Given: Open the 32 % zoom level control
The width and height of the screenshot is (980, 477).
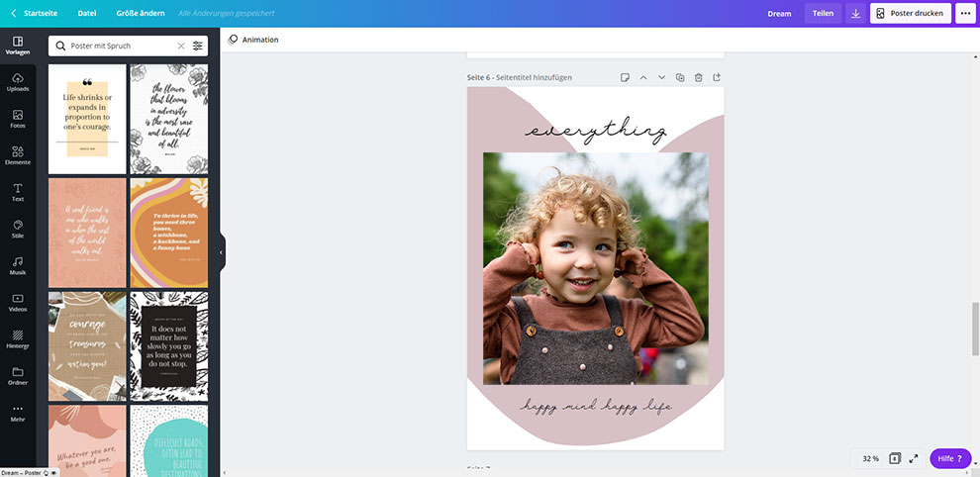Looking at the screenshot, I should pos(871,458).
